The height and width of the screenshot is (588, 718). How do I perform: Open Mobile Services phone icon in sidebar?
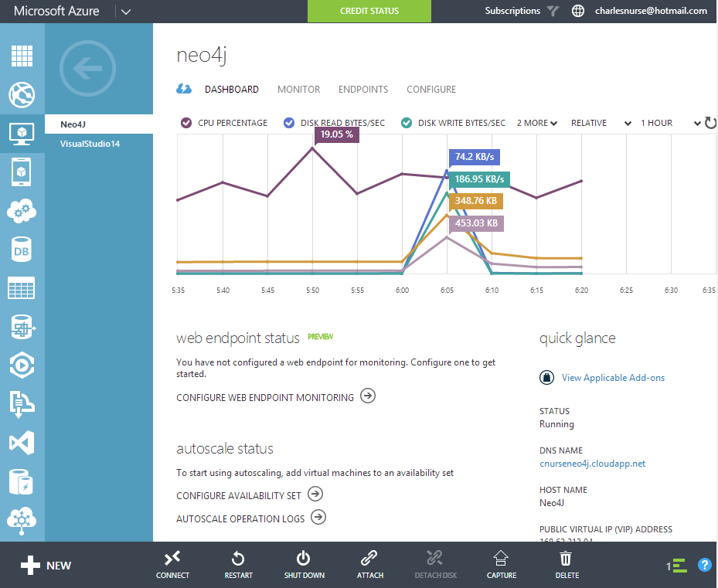pos(22,172)
